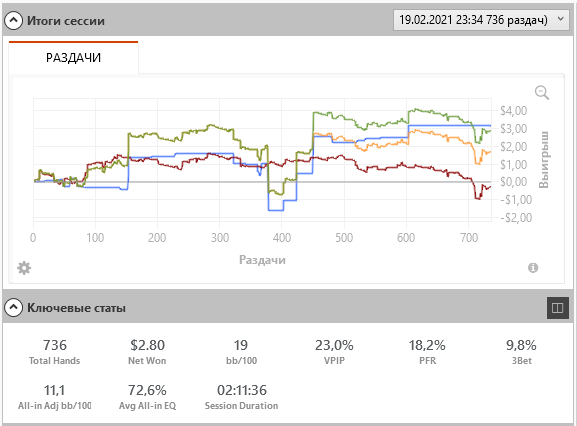577x426 pixels.
Task: Click the Net Won $2.80 stat
Action: [147, 352]
